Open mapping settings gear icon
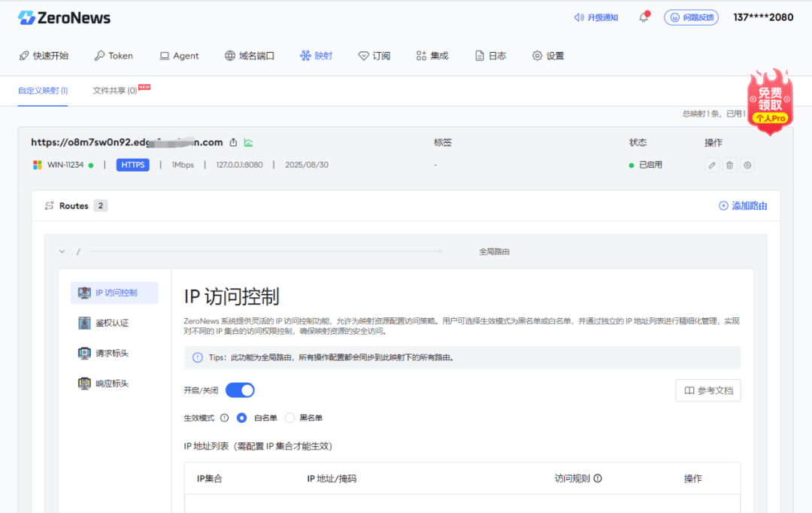Image resolution: width=812 pixels, height=513 pixels. tap(747, 165)
